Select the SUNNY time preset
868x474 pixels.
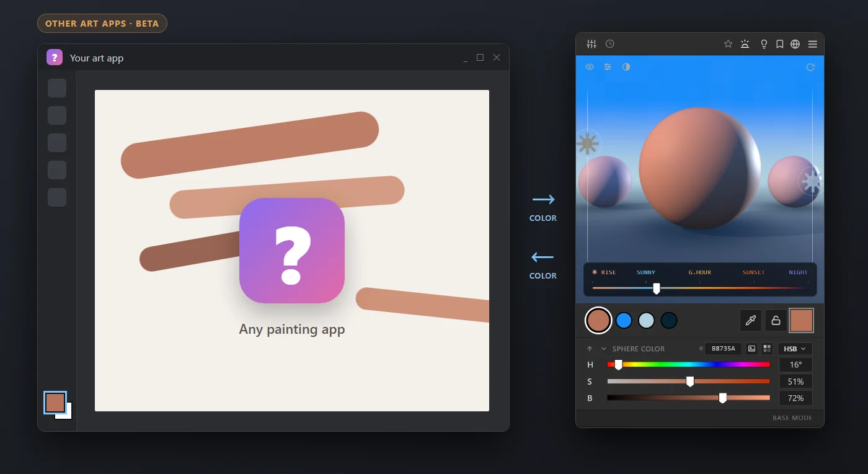[x=646, y=272]
